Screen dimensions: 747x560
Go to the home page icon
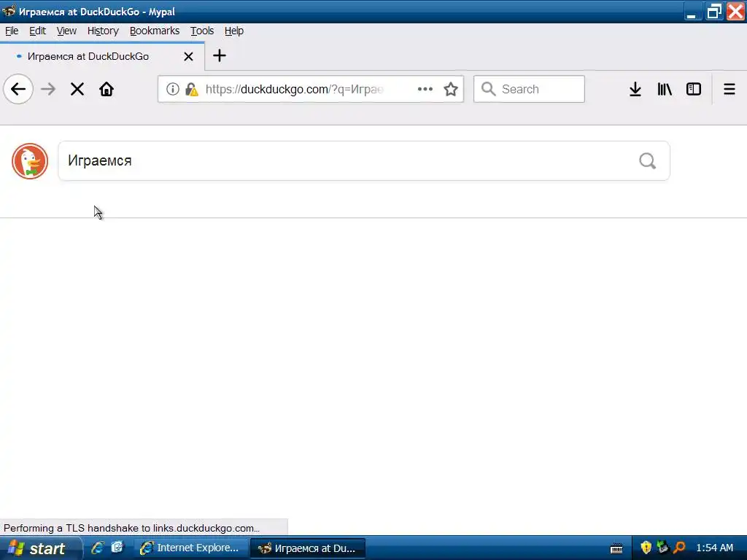pyautogui.click(x=107, y=89)
